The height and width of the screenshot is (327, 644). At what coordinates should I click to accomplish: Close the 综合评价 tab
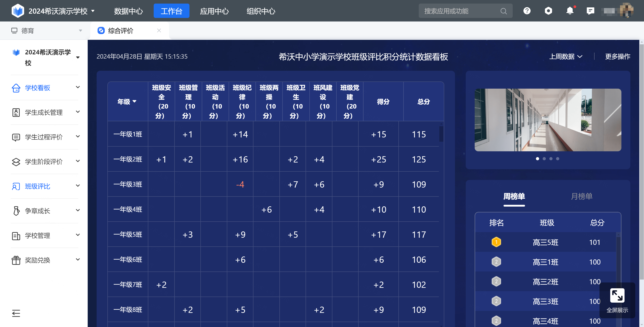(x=159, y=30)
